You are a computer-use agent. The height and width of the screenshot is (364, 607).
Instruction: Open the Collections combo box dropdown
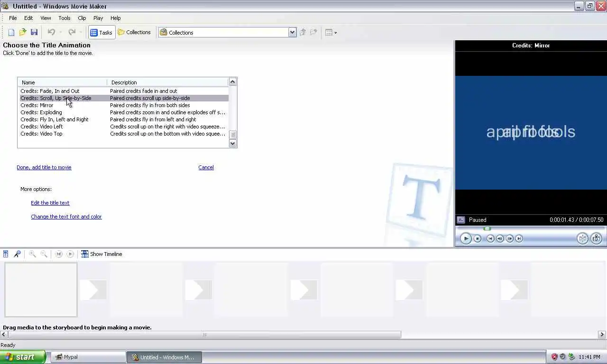pyautogui.click(x=292, y=32)
